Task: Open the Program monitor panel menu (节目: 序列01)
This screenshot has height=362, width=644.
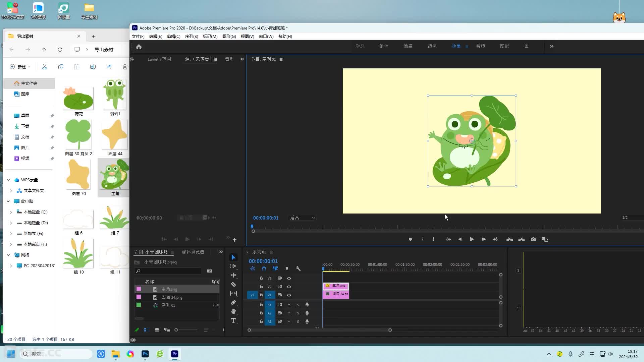Action: (x=281, y=59)
